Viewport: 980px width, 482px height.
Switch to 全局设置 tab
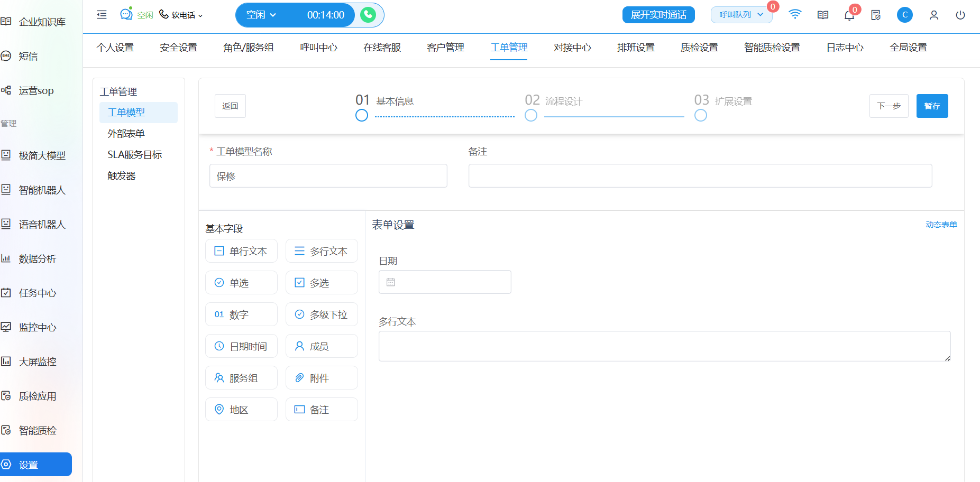908,48
